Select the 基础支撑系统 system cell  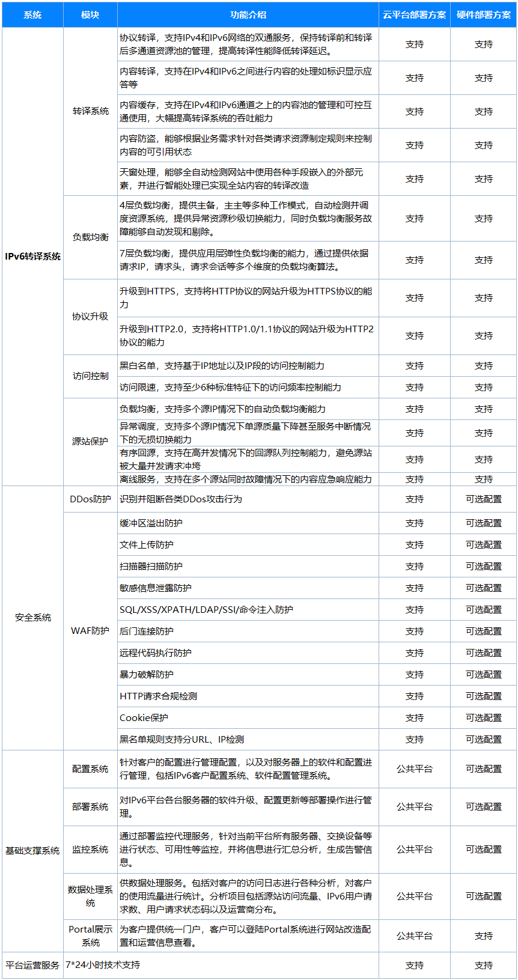click(x=32, y=851)
